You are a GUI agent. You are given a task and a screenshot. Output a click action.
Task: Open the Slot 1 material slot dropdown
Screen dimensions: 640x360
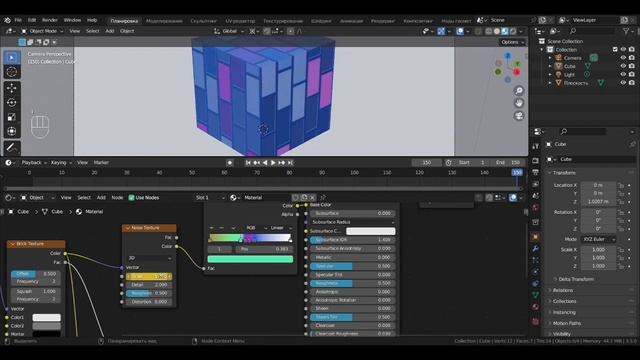click(210, 198)
